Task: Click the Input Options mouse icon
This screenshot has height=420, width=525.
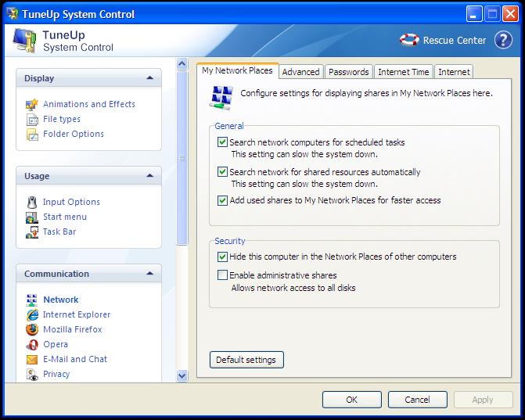Action: pos(32,202)
